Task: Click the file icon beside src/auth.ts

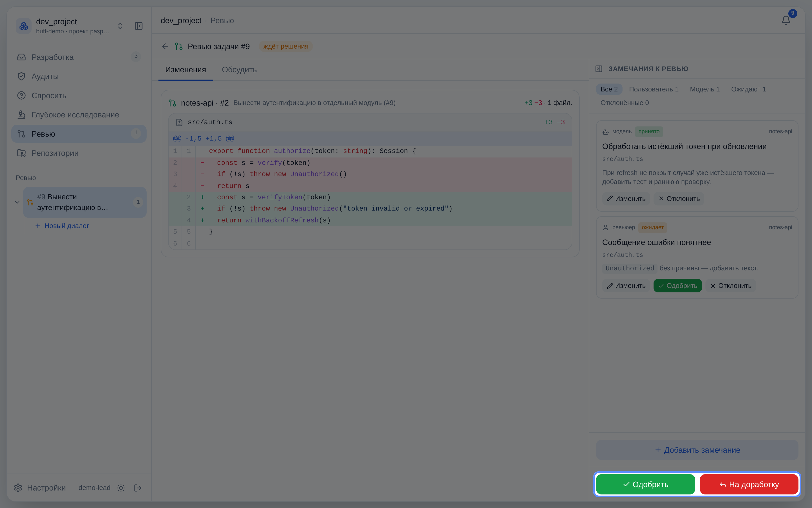Action: [179, 122]
